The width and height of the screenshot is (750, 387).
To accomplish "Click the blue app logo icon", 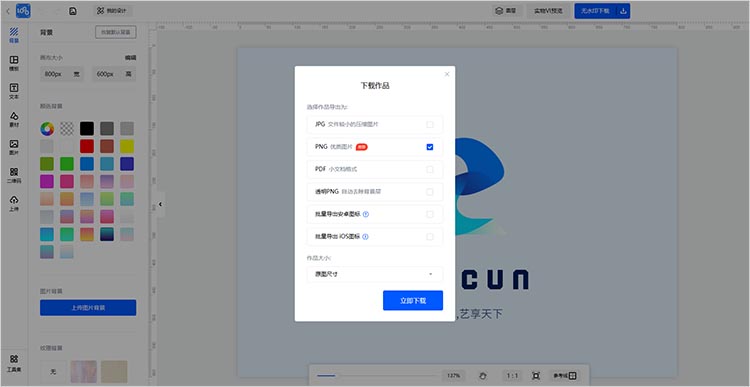I will (23, 11).
